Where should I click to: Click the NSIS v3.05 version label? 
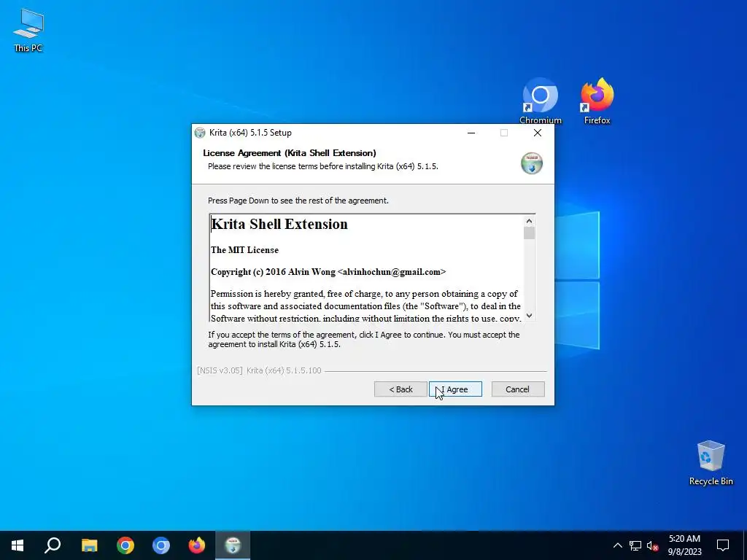259,370
